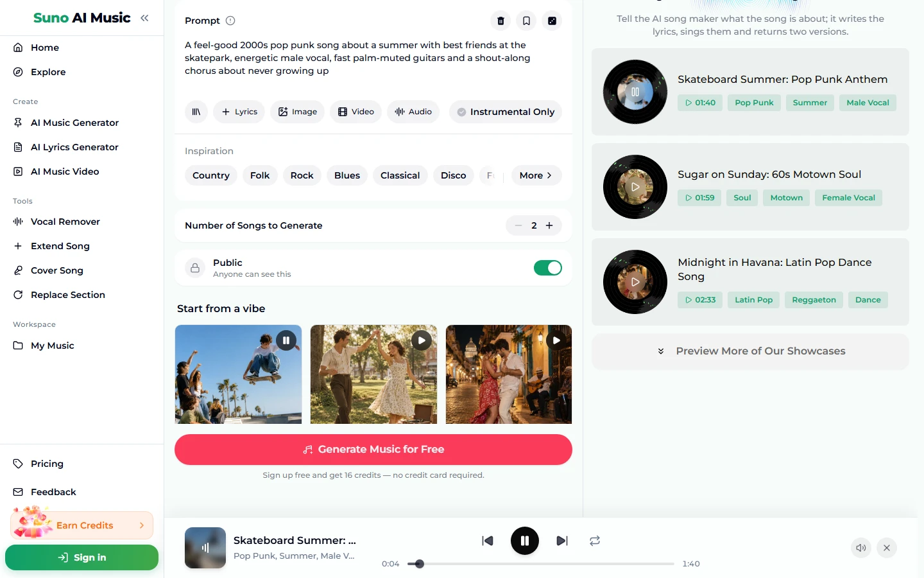Screen dimensions: 924x578
Task: Expand Preview More of Our Showcases
Action: tap(750, 351)
